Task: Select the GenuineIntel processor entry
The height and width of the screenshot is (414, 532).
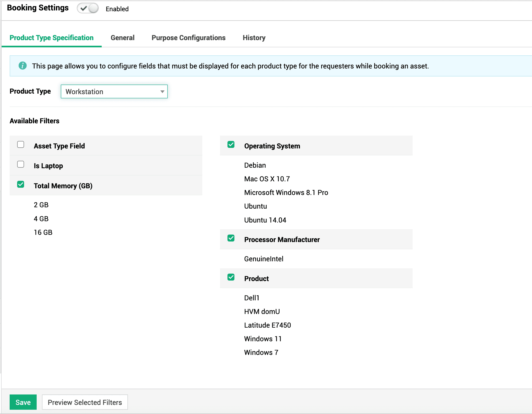Action: pos(264,259)
